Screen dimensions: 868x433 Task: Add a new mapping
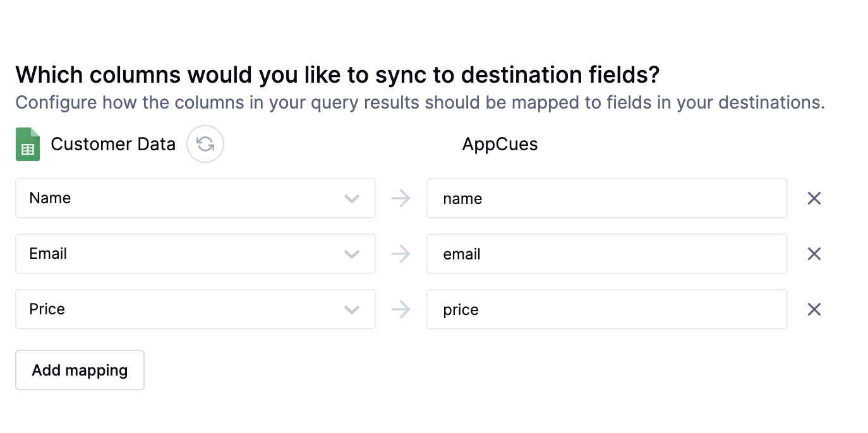tap(80, 370)
